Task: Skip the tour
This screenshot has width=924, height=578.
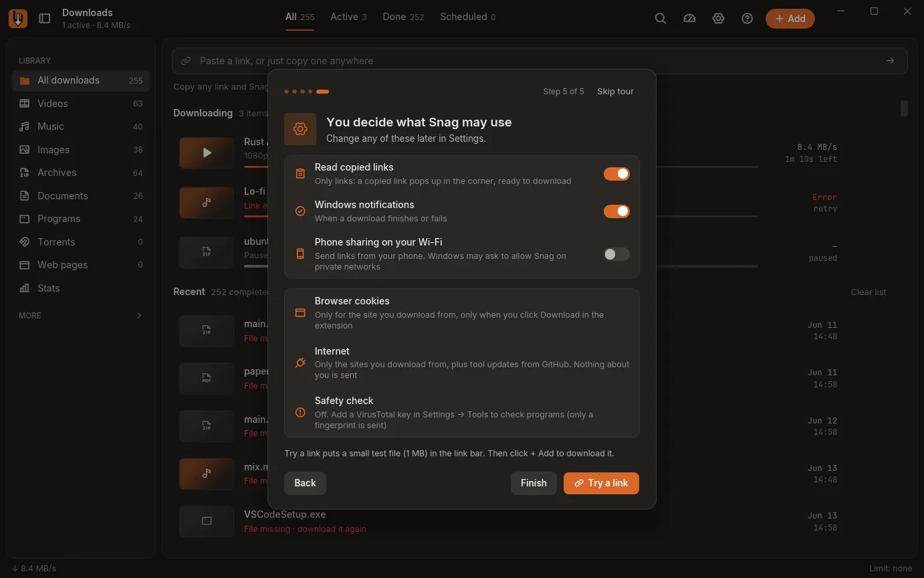Action: click(615, 92)
